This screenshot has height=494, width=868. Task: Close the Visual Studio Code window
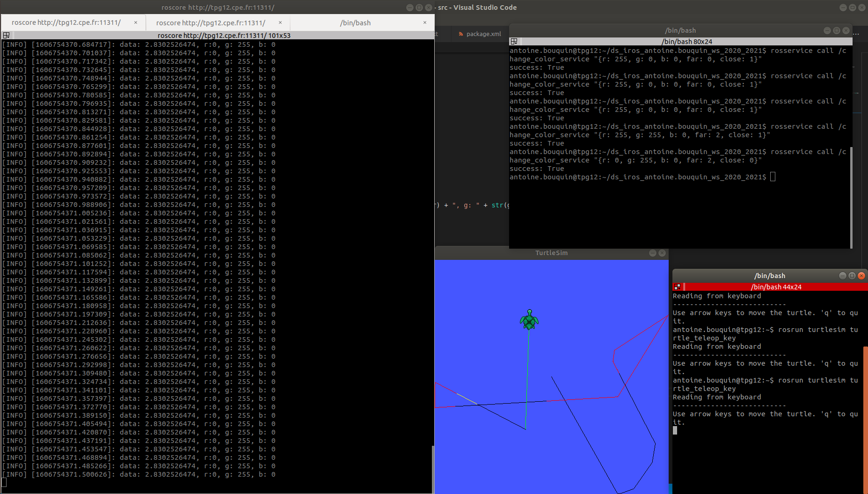pyautogui.click(x=862, y=7)
